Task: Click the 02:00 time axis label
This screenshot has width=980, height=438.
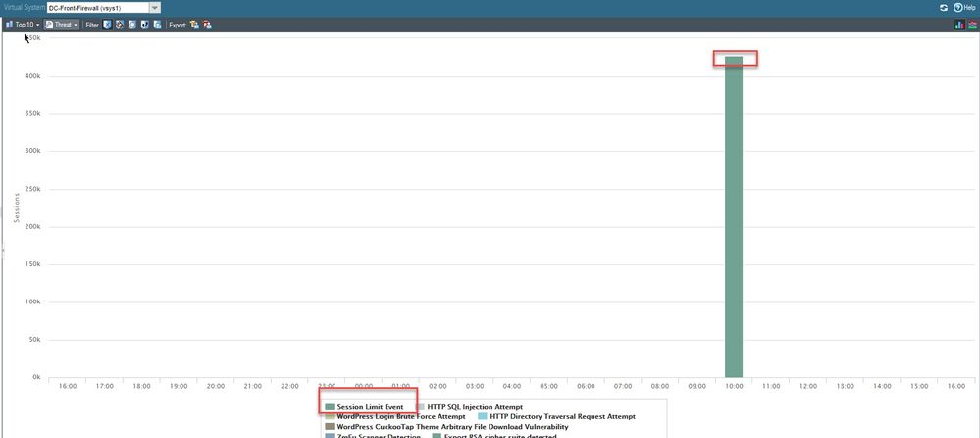Action: pos(438,387)
